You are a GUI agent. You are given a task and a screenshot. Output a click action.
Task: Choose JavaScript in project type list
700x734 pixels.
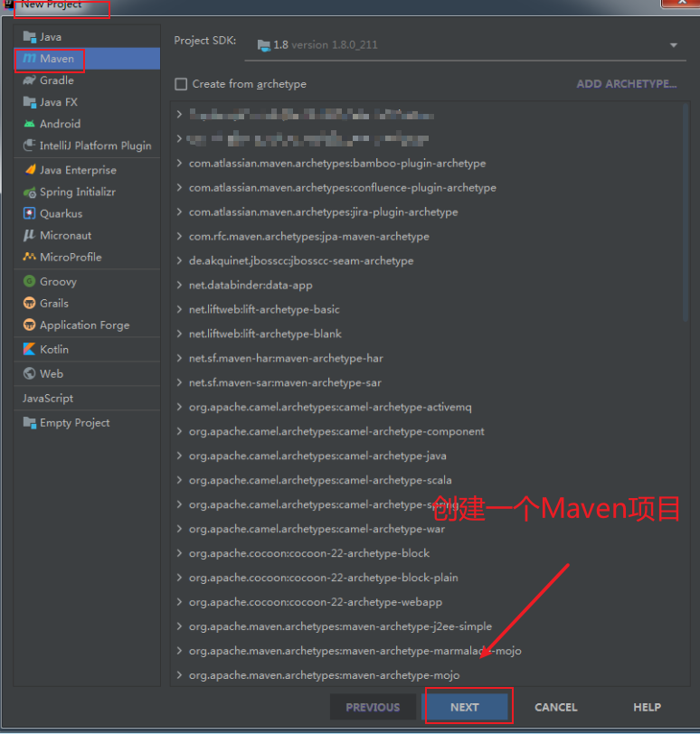(87, 398)
